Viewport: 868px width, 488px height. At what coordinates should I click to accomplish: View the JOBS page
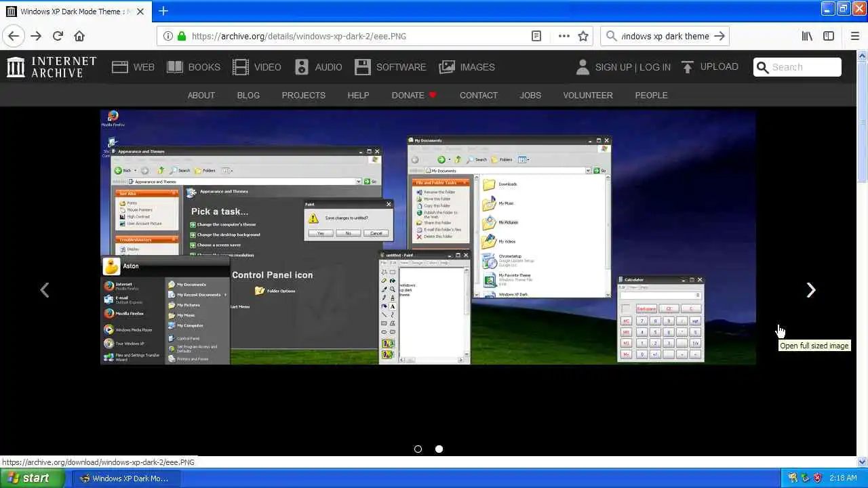[530, 95]
